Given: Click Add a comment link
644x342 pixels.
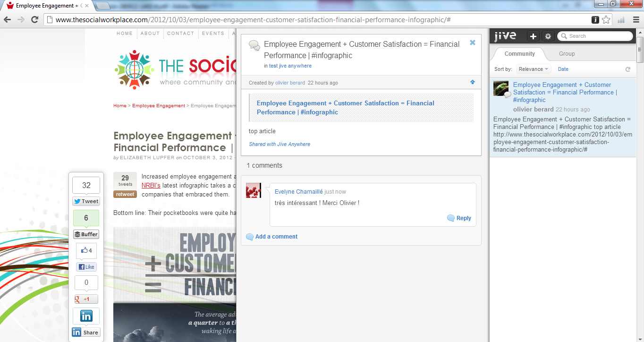Looking at the screenshot, I should point(276,237).
